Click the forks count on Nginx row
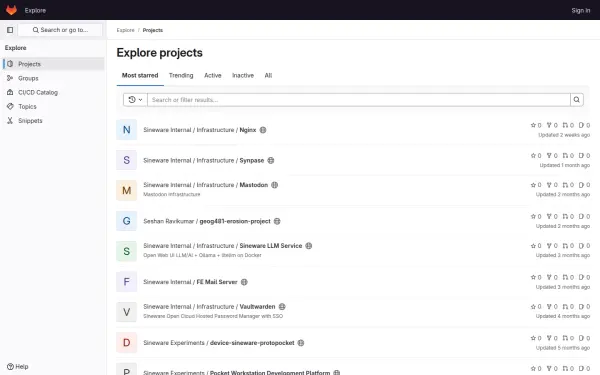Screen dimensions: 600x375 click(552, 125)
